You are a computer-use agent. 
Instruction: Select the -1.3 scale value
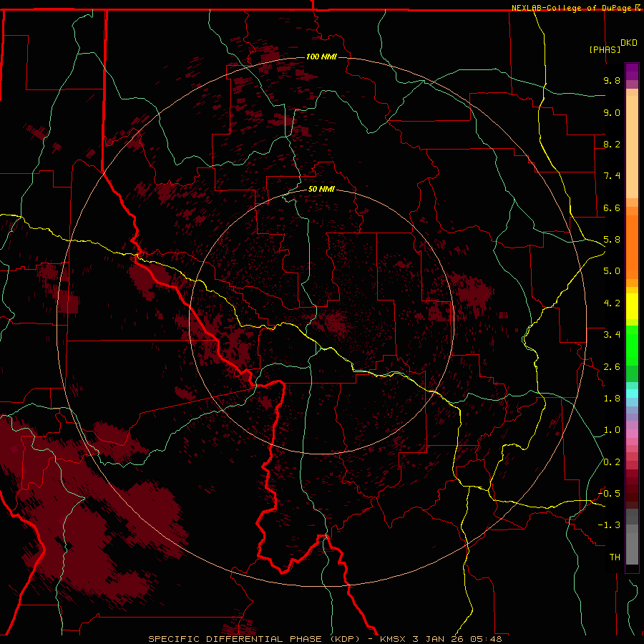609,525
